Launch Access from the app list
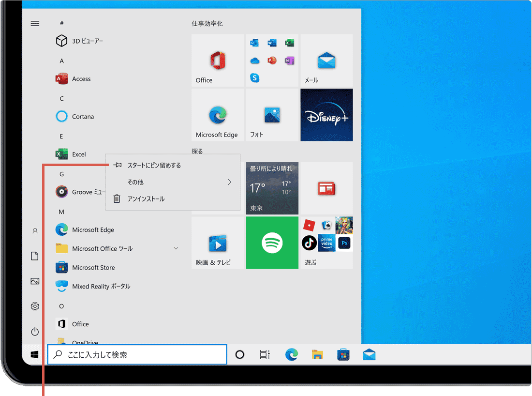Screen dimensions: 532x396 point(74,79)
